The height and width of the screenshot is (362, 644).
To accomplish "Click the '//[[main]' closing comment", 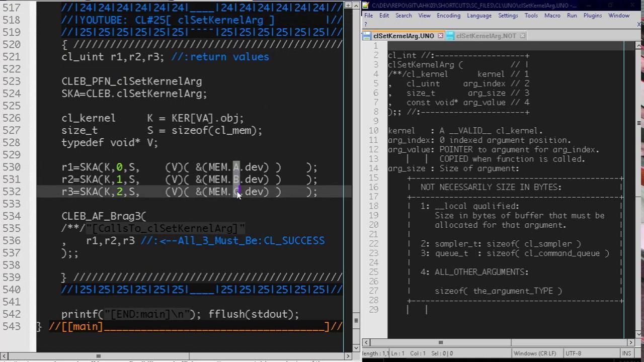I will (76, 326).
